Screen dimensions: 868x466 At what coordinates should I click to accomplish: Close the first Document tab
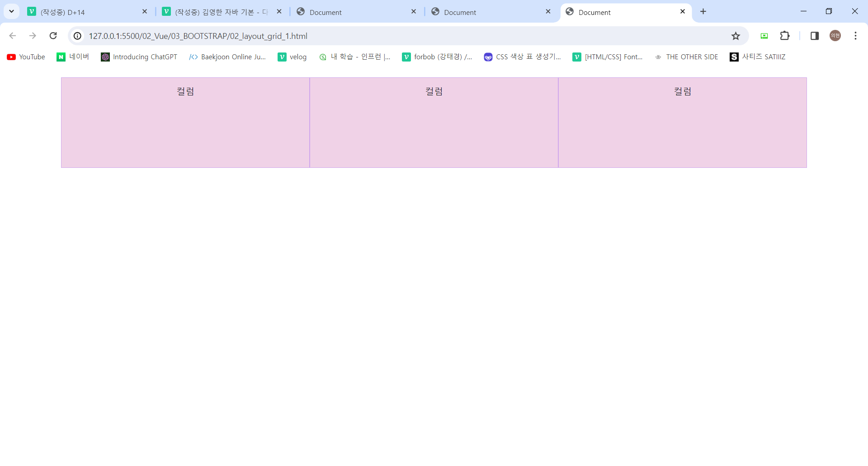(x=414, y=12)
